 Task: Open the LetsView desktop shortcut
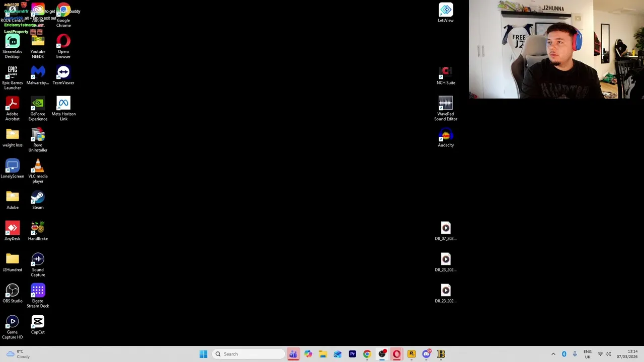(x=446, y=13)
